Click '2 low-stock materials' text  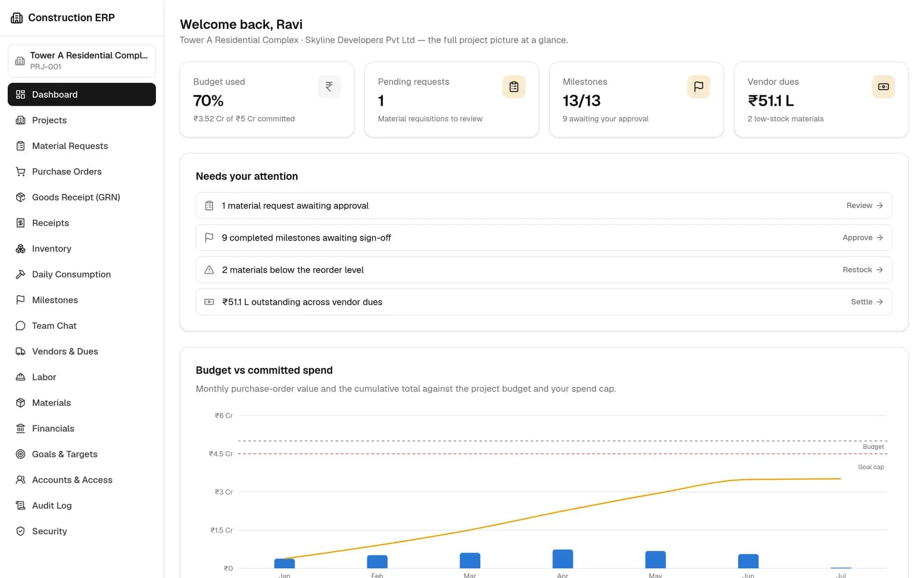point(786,118)
